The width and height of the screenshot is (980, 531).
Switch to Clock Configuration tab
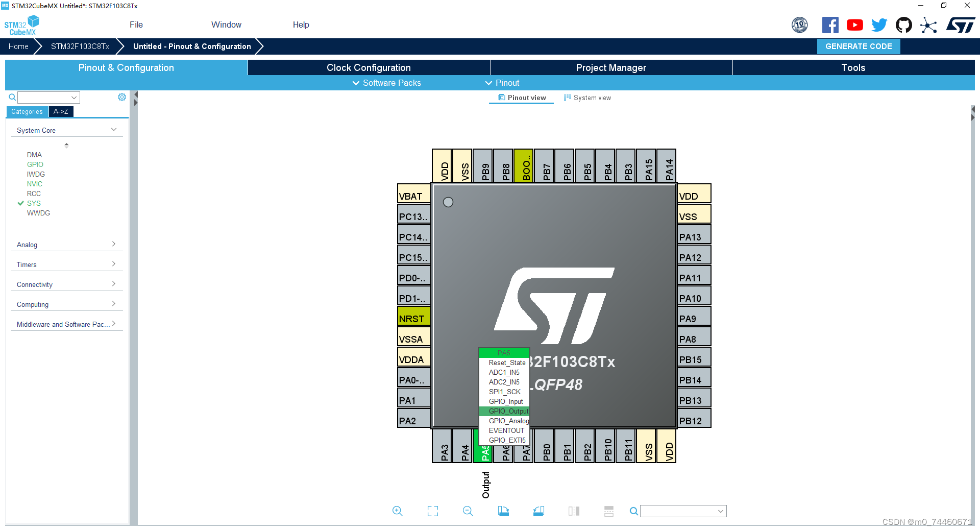[369, 67]
